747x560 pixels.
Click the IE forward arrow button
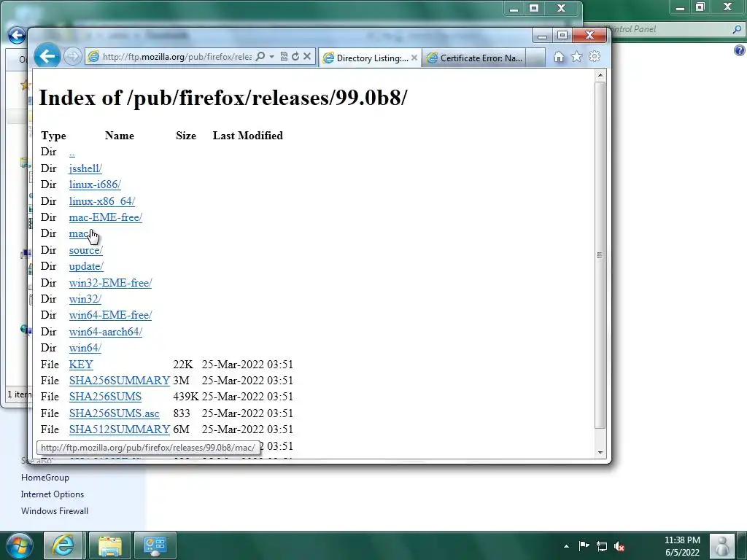pos(72,57)
